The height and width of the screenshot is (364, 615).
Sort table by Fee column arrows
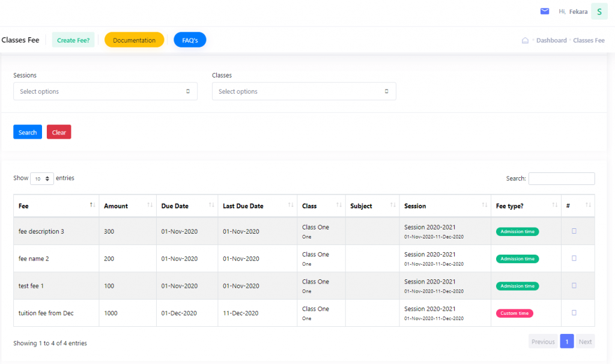pyautogui.click(x=92, y=205)
